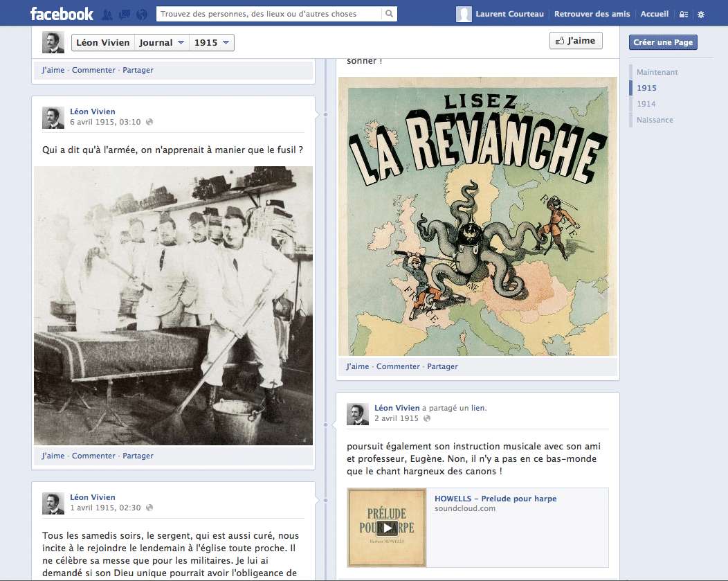The height and width of the screenshot is (581, 728).
Task: Click Commenter under the soldiers photo
Action: click(93, 456)
